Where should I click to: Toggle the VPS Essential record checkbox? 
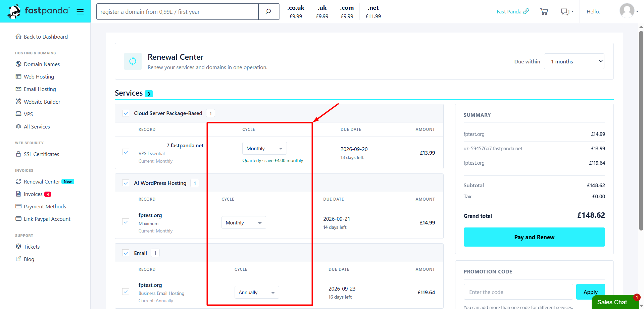126,152
